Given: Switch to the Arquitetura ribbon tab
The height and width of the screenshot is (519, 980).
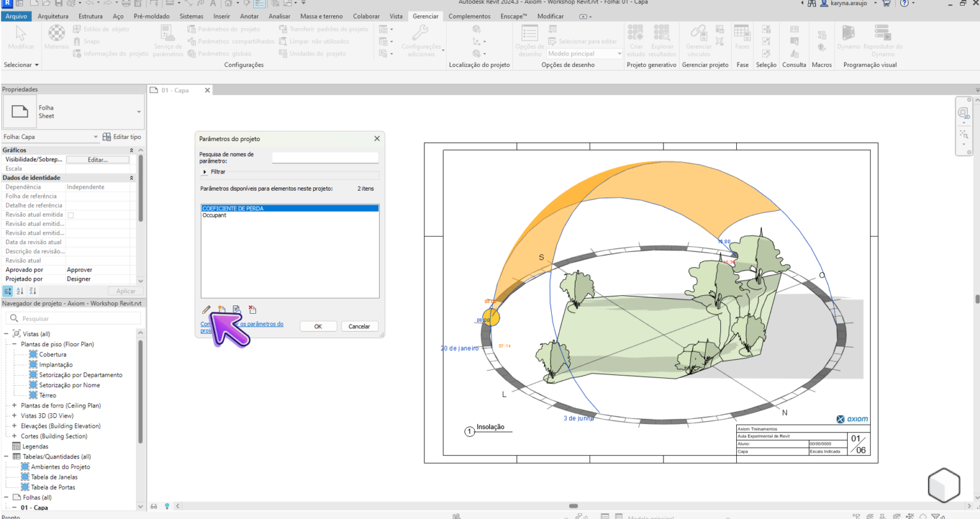Looking at the screenshot, I should point(52,16).
